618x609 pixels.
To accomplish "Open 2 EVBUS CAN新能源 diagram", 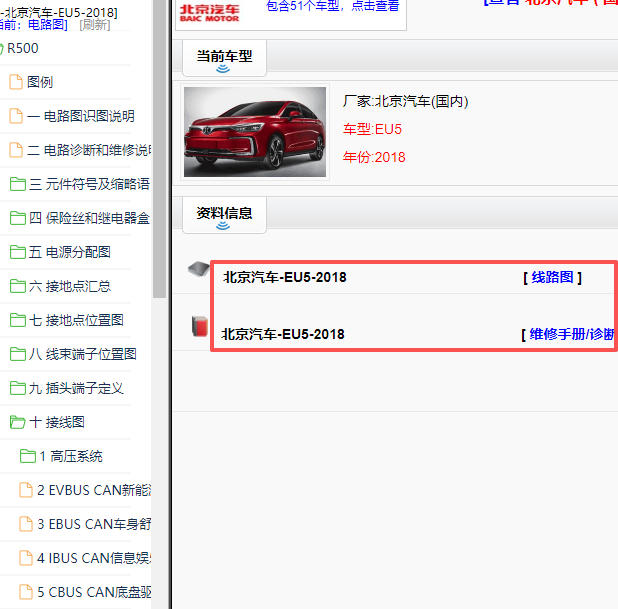I will tap(94, 490).
